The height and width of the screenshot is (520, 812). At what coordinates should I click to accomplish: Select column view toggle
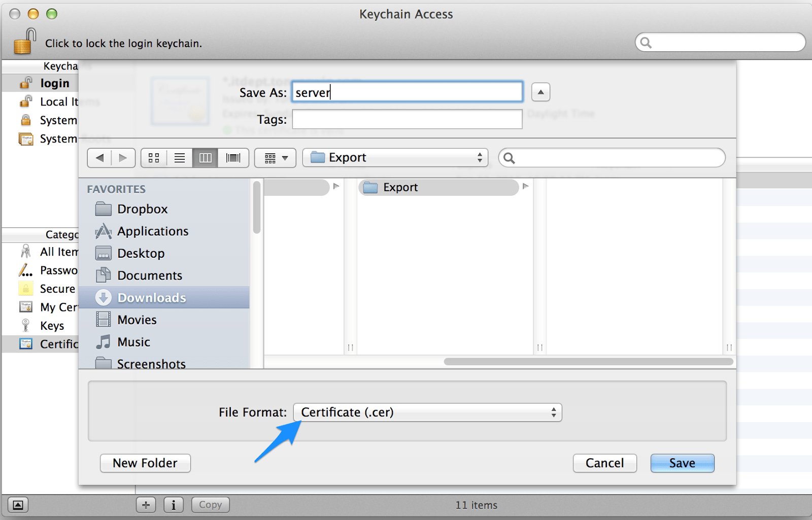205,157
